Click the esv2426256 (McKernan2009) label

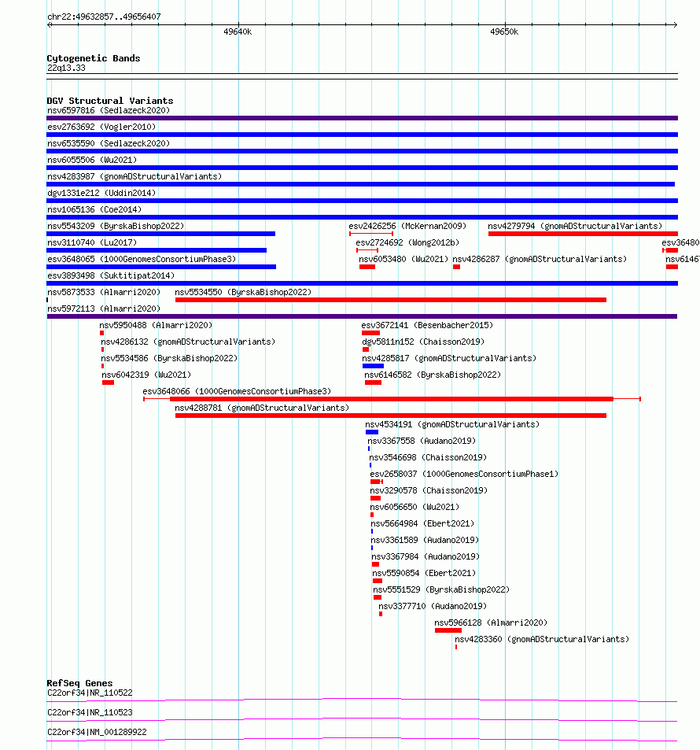[x=407, y=226]
